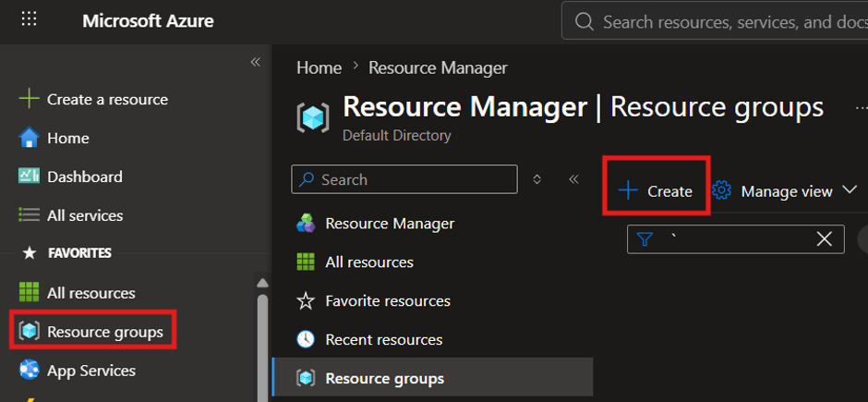Click the Favorites All resources grid icon

[x=29, y=292]
